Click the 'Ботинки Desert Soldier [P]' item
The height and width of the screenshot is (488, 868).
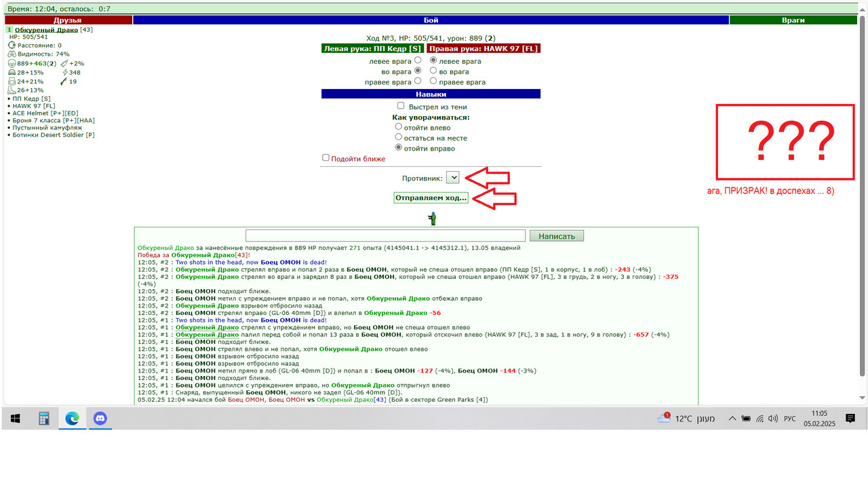54,135
